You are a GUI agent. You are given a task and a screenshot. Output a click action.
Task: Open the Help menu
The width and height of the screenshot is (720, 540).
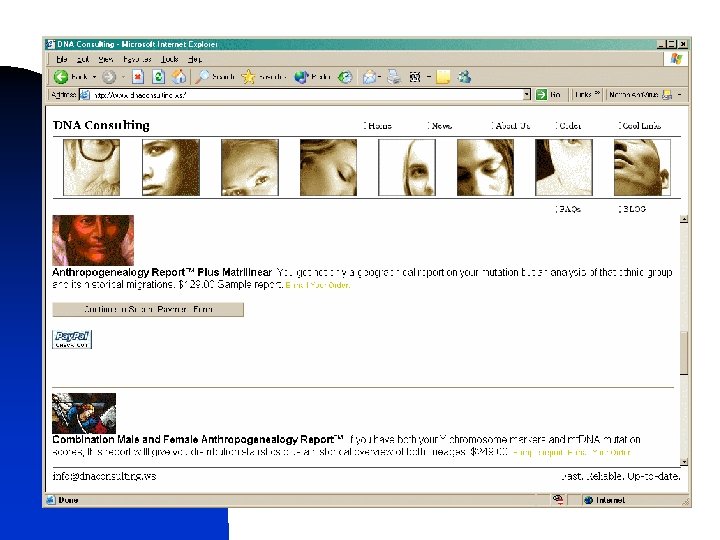point(194,59)
